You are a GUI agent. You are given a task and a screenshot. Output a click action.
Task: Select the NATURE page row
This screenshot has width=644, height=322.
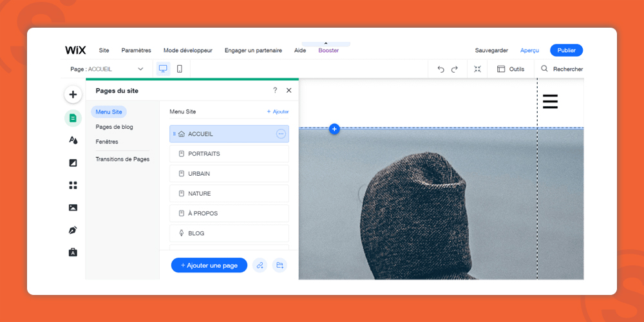pyautogui.click(x=229, y=193)
